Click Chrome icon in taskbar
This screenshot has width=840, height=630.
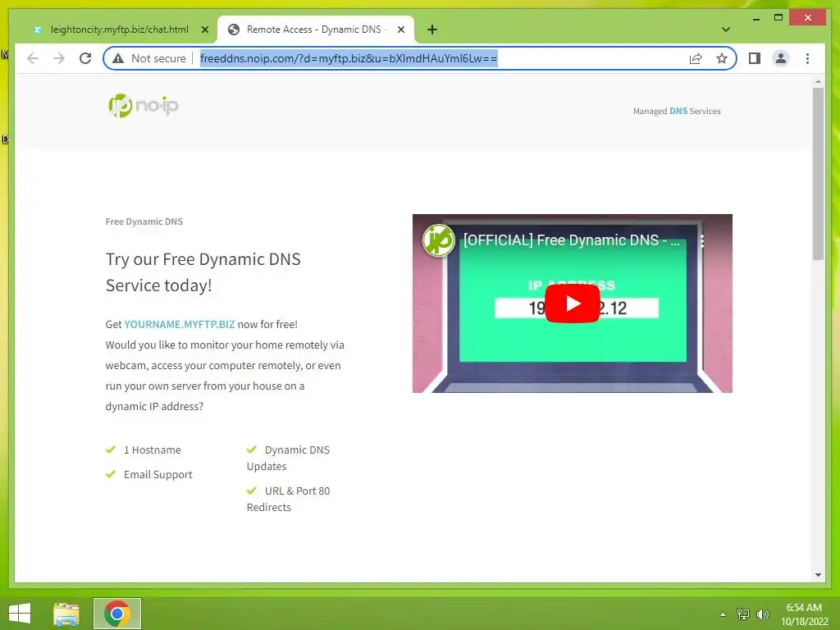tap(117, 614)
